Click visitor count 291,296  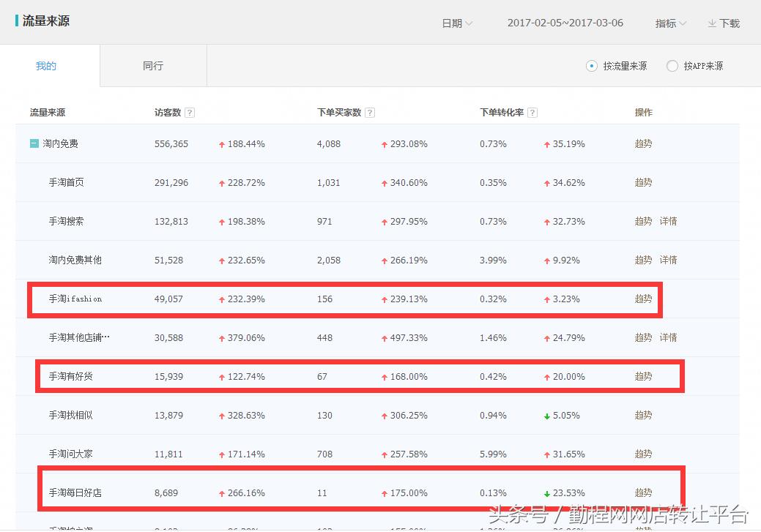pyautogui.click(x=171, y=183)
